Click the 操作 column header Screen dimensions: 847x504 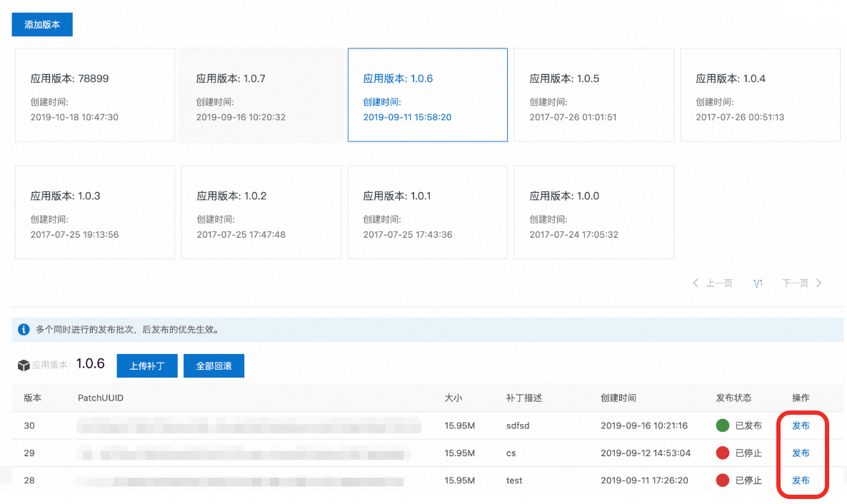pos(801,398)
